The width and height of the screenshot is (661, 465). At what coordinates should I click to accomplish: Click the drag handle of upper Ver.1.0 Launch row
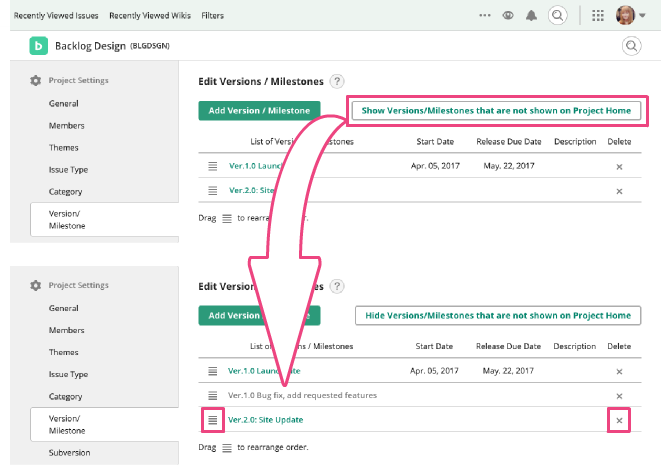pos(212,166)
